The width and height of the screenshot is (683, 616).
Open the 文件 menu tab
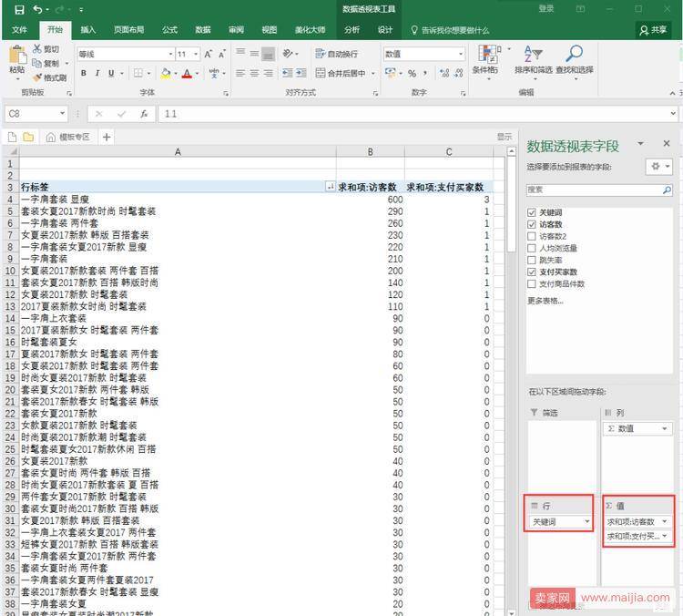(20, 30)
